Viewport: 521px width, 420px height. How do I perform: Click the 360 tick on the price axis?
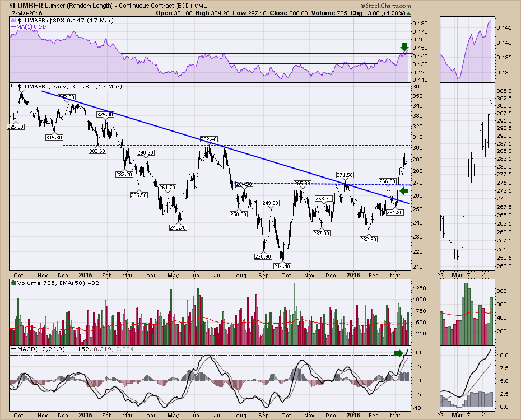point(418,87)
